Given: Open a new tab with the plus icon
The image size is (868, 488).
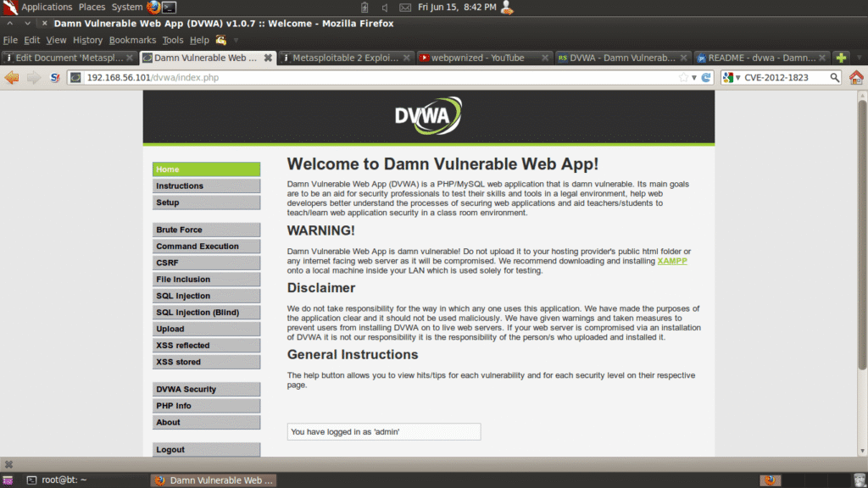Looking at the screenshot, I should (x=841, y=58).
